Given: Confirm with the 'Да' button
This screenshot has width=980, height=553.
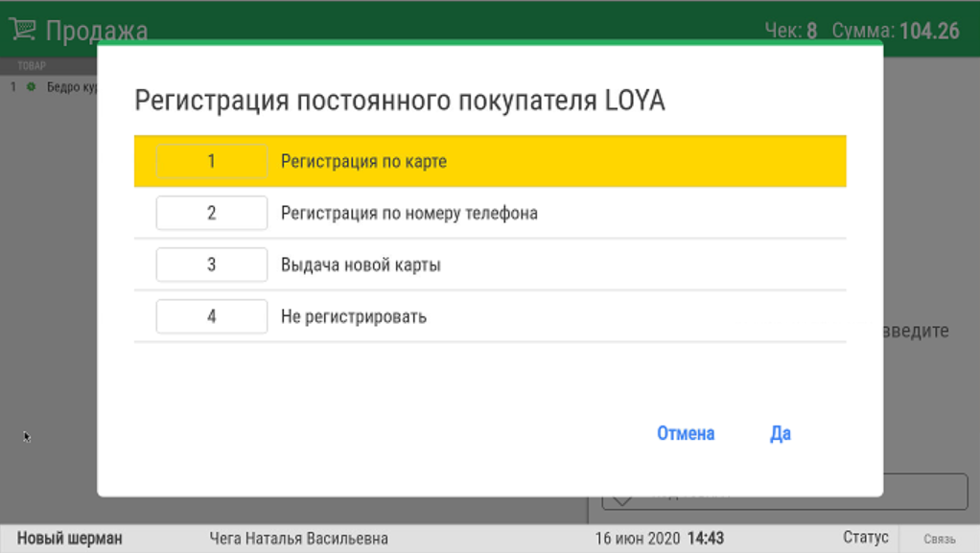Looking at the screenshot, I should (780, 433).
